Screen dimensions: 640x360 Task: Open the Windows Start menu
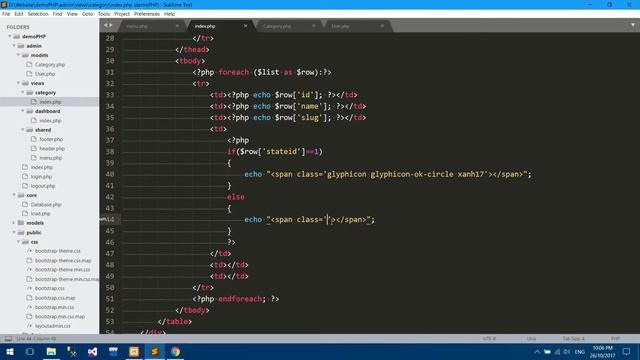coord(9,352)
